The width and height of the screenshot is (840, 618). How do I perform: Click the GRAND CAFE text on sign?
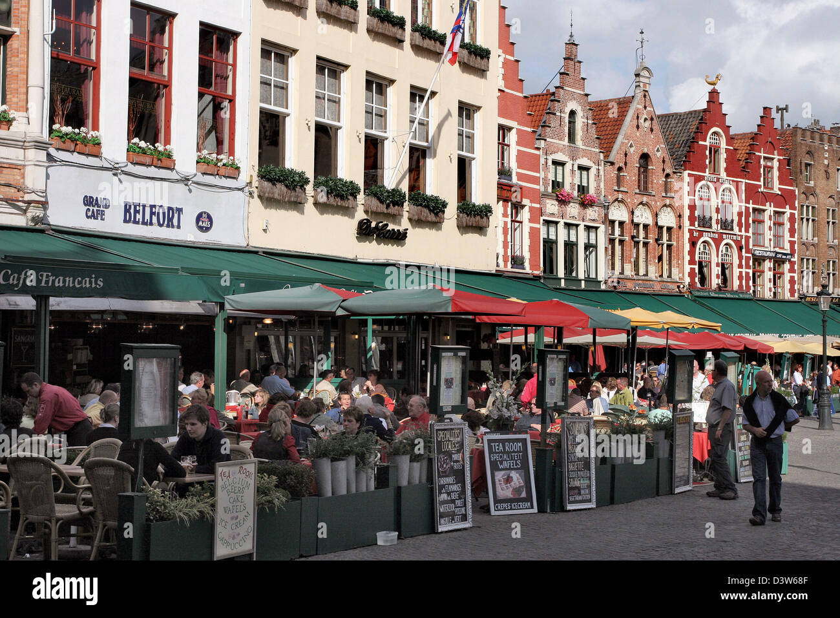click(x=96, y=208)
